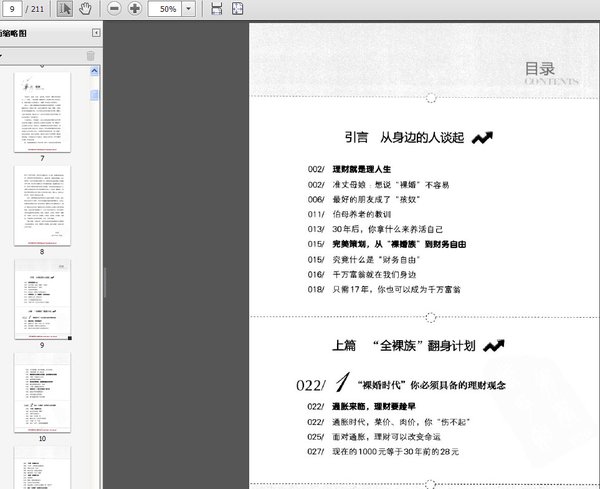Click chapter title "裸婚时代"你必须具备的理财观念
Image resolution: width=600 pixels, height=489 pixels.
pyautogui.click(x=431, y=385)
